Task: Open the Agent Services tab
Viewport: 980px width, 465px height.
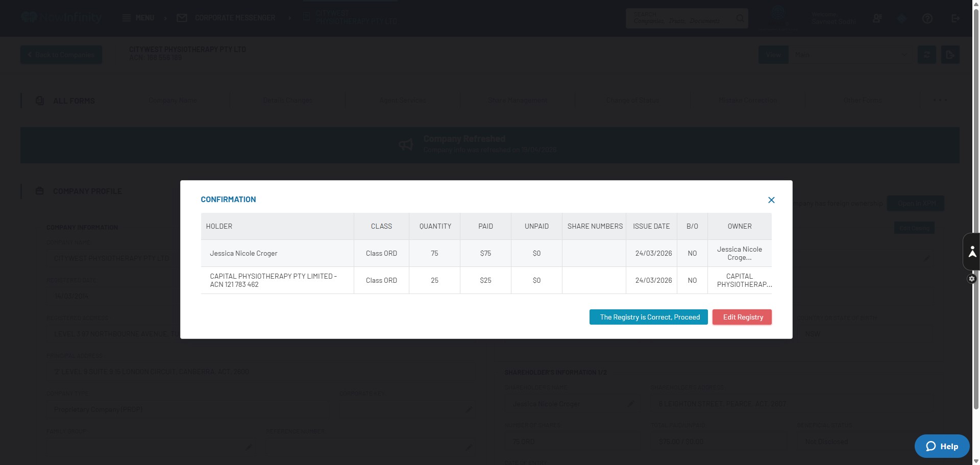Action: click(403, 100)
